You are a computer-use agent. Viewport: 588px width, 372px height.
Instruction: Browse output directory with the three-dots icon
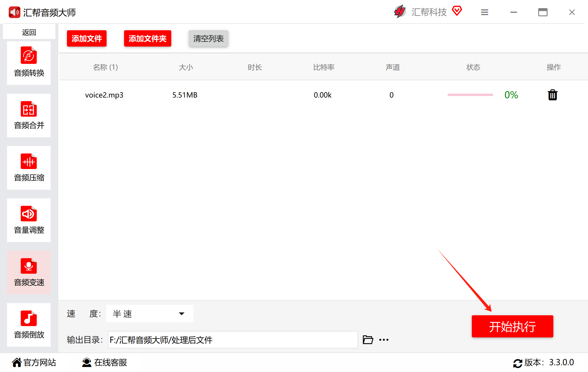coord(384,340)
